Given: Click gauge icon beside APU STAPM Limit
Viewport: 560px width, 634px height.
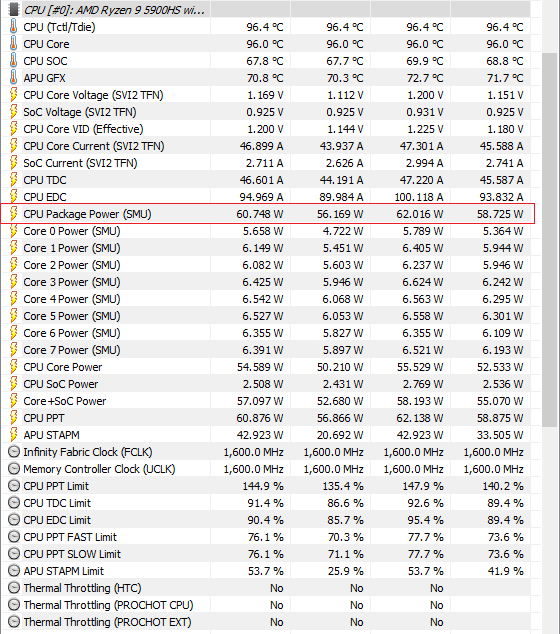Looking at the screenshot, I should pos(14,571).
